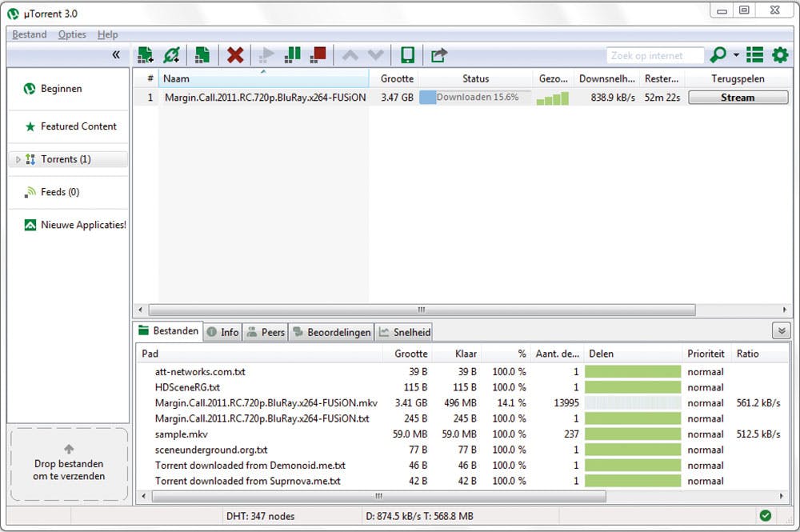Click the green search magnifier icon

[718, 54]
